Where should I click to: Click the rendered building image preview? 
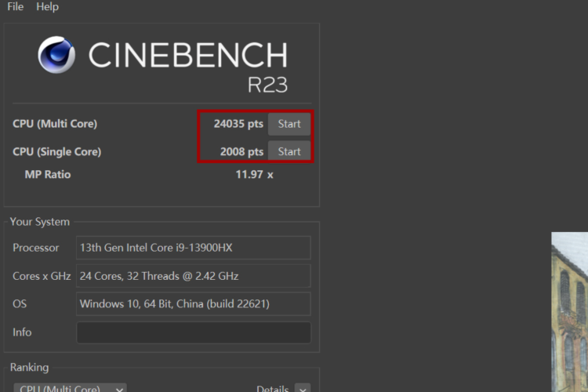(x=570, y=312)
